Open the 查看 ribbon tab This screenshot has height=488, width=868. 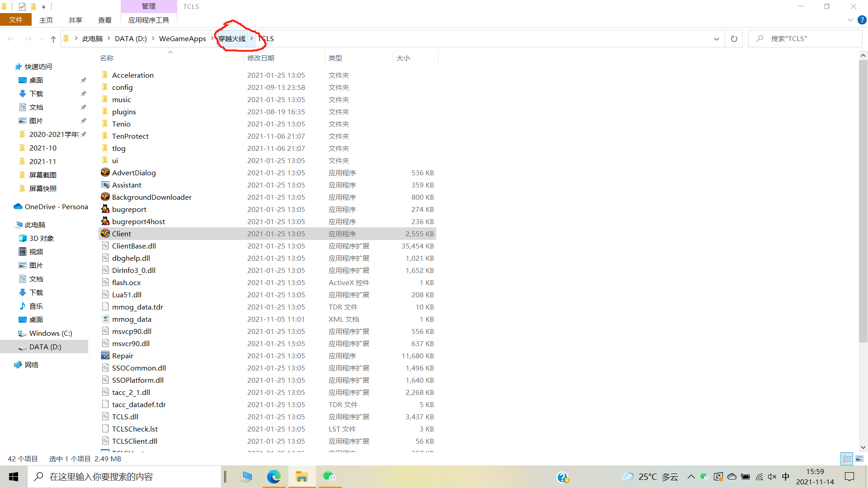104,20
